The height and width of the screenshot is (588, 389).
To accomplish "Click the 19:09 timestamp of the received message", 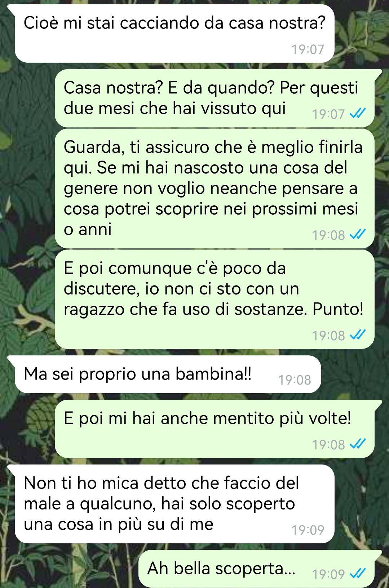I will 308,530.
